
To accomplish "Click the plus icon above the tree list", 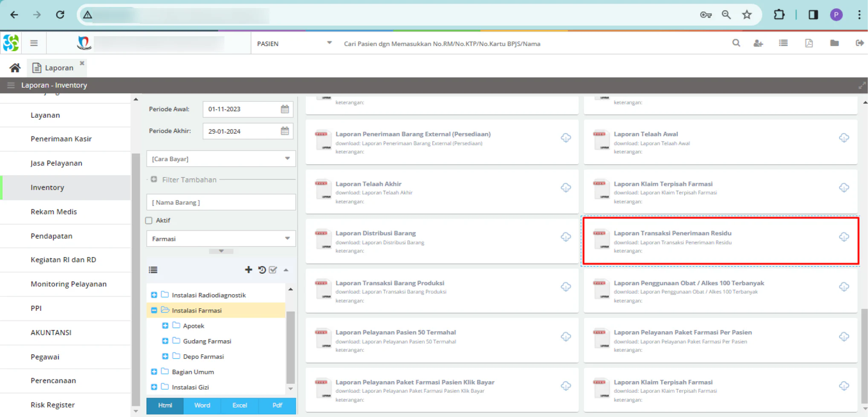I will (249, 269).
